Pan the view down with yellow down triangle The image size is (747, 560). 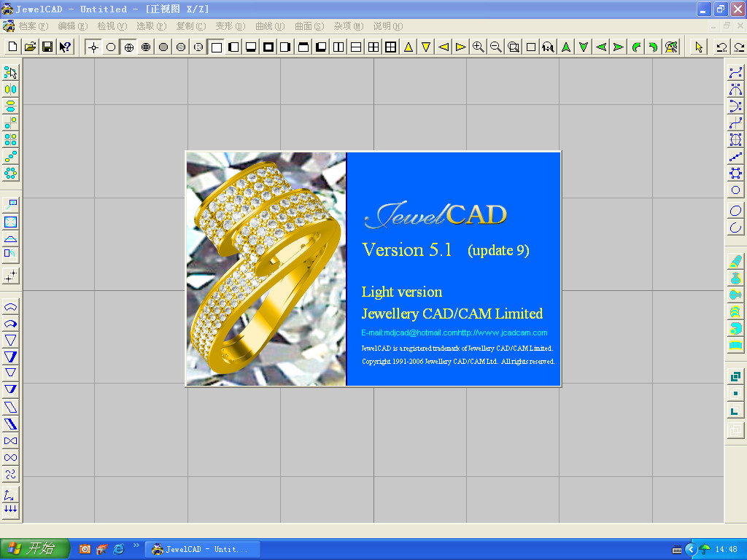coord(426,47)
